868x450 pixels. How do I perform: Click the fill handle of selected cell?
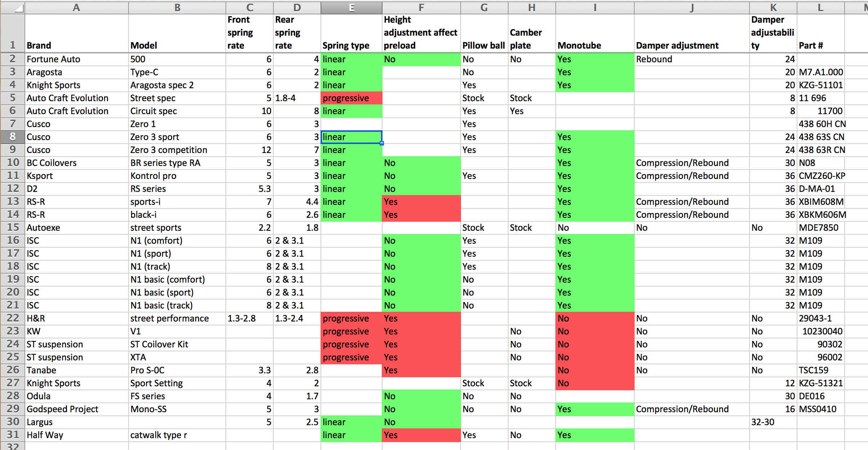[382, 143]
